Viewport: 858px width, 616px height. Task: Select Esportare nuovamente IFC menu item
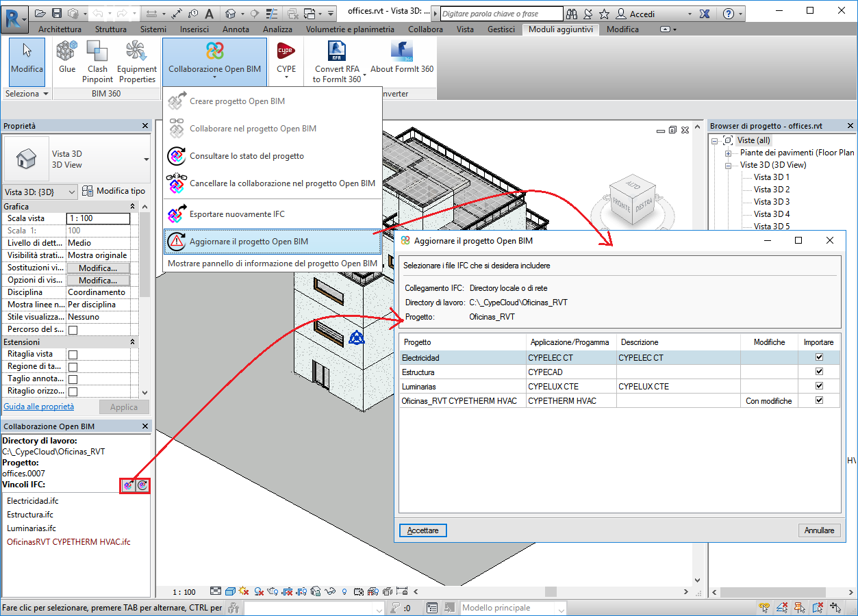pos(272,214)
